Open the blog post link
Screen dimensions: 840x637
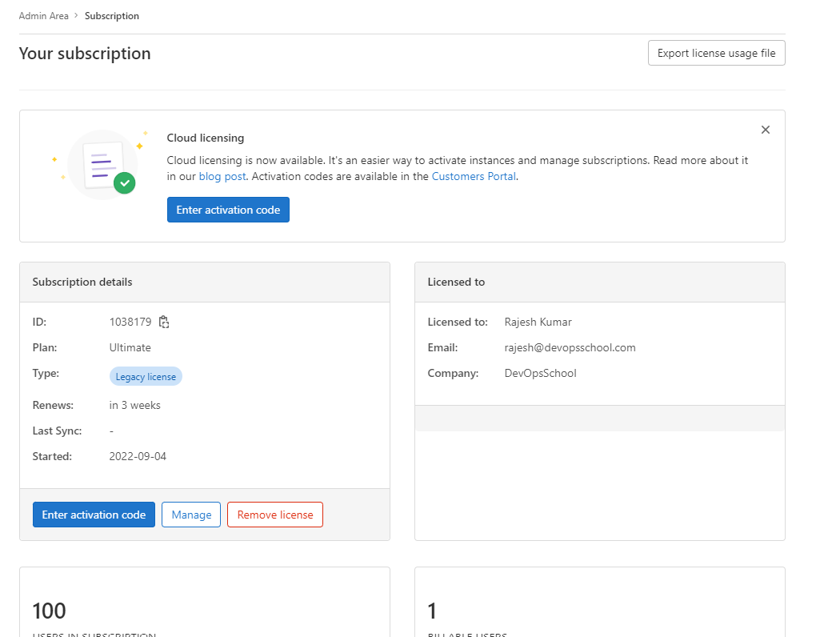(x=222, y=176)
